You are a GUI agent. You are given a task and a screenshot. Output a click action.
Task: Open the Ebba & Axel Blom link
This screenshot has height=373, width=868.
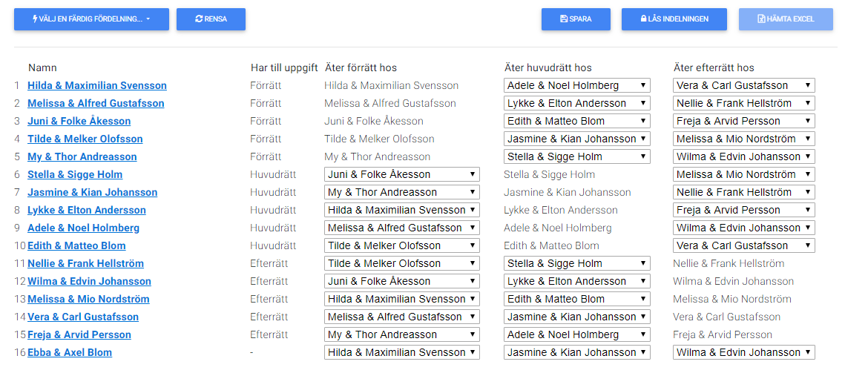pyautogui.click(x=70, y=352)
